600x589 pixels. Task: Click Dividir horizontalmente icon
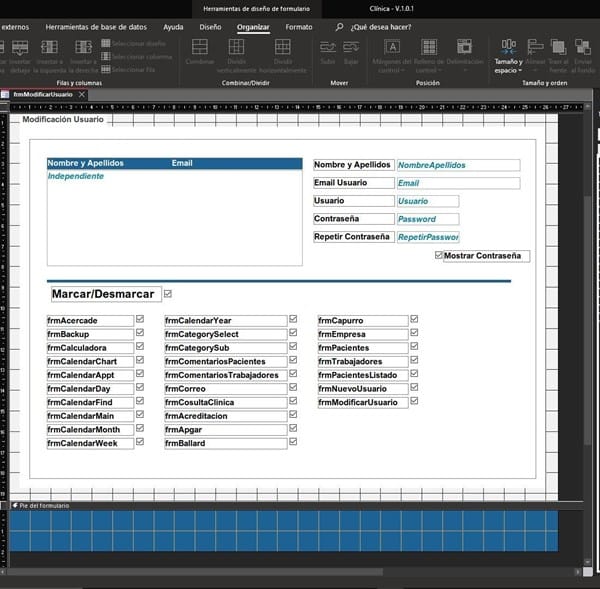pos(282,48)
